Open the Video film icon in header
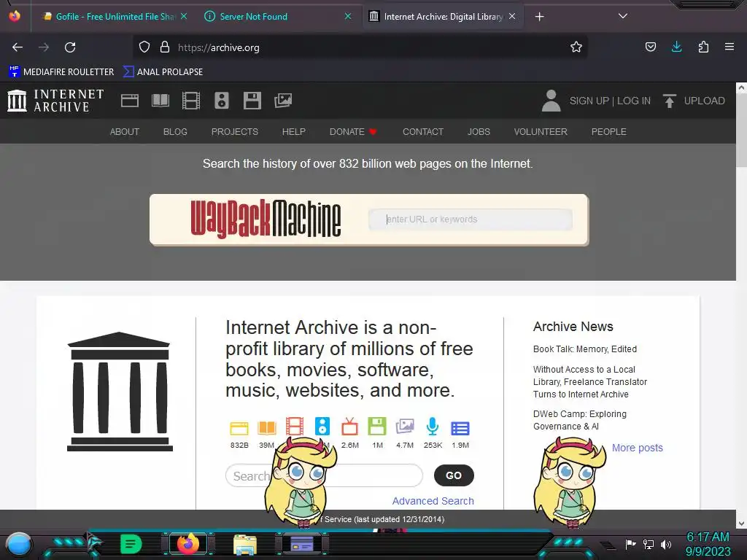 [191, 101]
